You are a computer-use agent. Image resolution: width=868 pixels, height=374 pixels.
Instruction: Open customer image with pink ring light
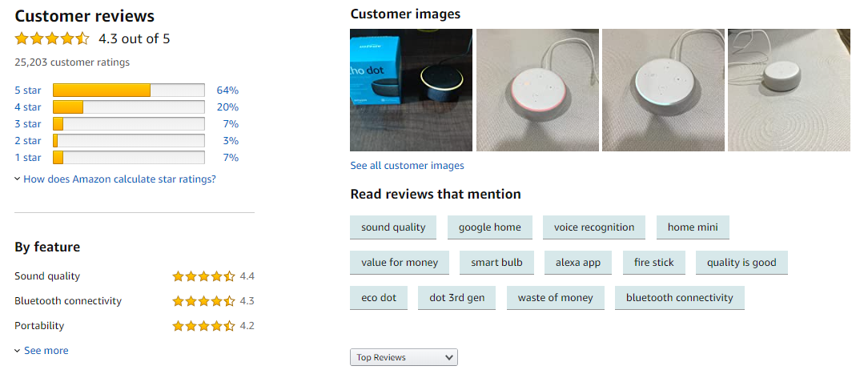(537, 90)
